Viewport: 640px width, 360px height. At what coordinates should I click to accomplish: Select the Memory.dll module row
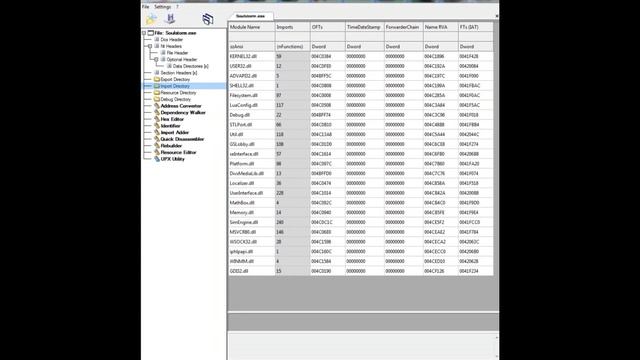pos(360,213)
